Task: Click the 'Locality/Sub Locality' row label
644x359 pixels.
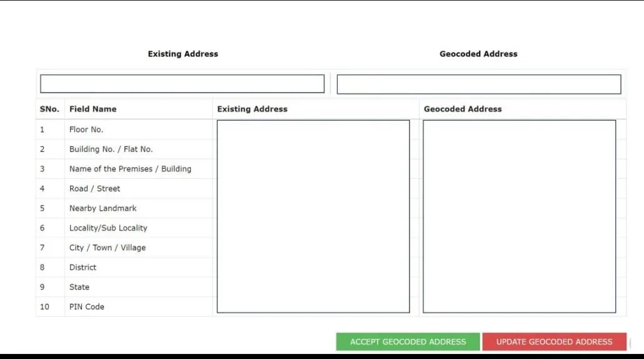Action: point(108,228)
